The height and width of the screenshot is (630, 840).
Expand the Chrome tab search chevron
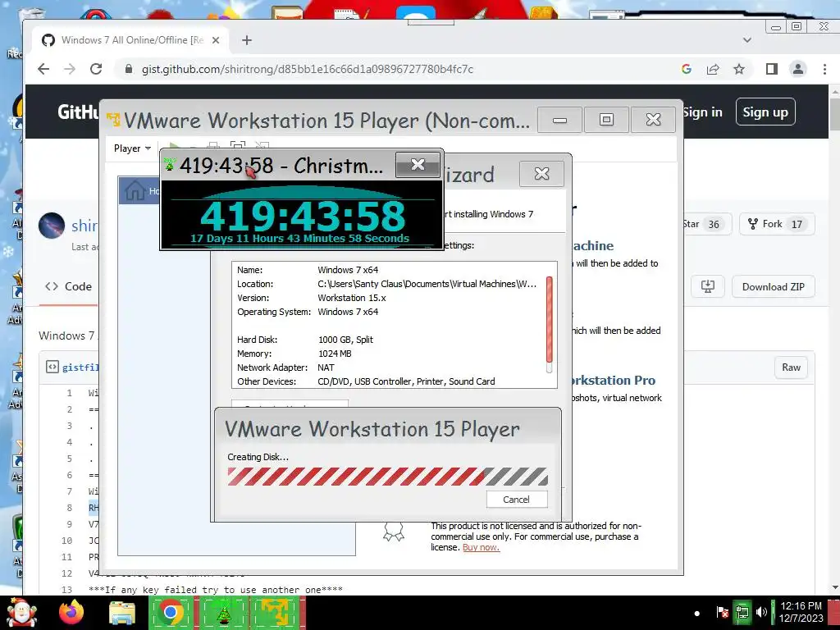[747, 40]
